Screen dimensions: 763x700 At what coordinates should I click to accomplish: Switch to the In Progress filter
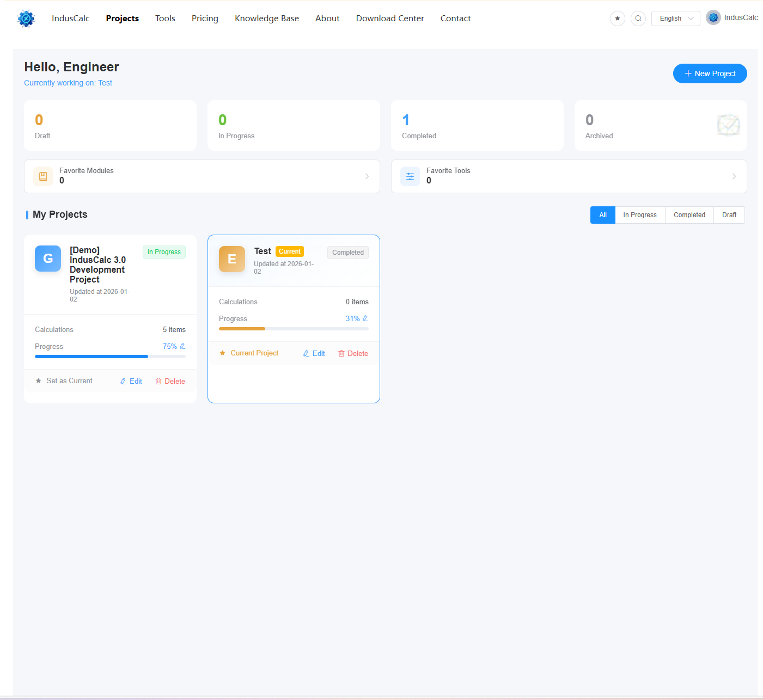pos(639,214)
